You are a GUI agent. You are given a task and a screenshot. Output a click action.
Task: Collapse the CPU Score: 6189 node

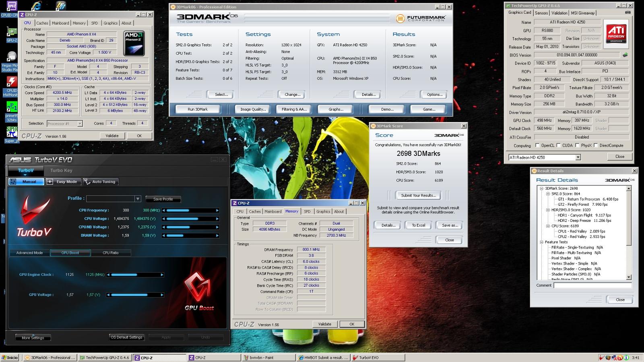(548, 226)
